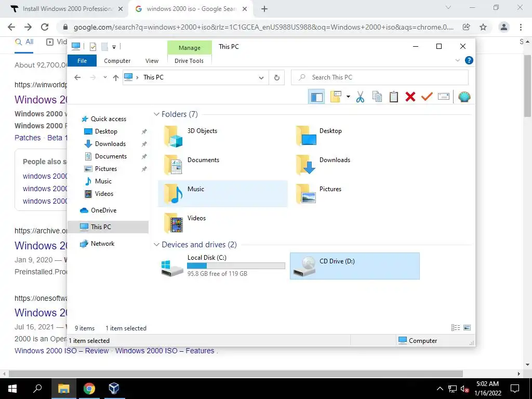
Task: Select This PC in the navigation pane
Action: [108, 227]
